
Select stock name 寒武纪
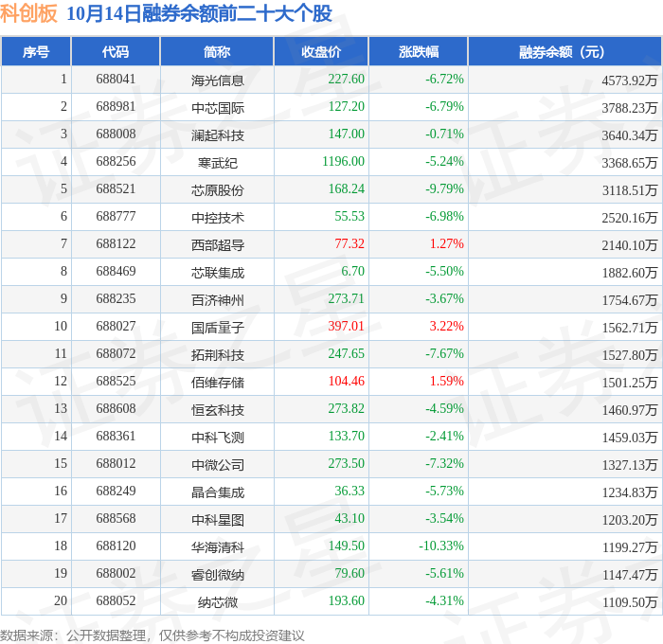217,162
